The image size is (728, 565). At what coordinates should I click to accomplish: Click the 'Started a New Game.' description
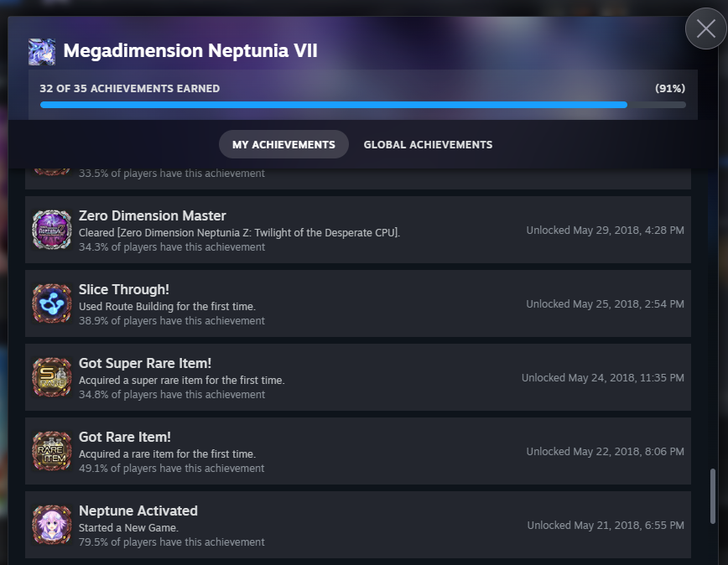[x=128, y=528]
